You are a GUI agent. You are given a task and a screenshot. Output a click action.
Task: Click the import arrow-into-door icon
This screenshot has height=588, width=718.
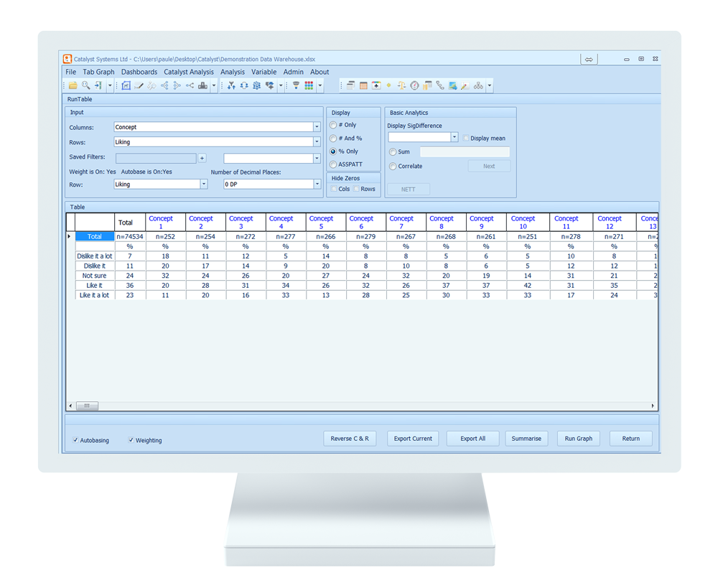tap(98, 85)
